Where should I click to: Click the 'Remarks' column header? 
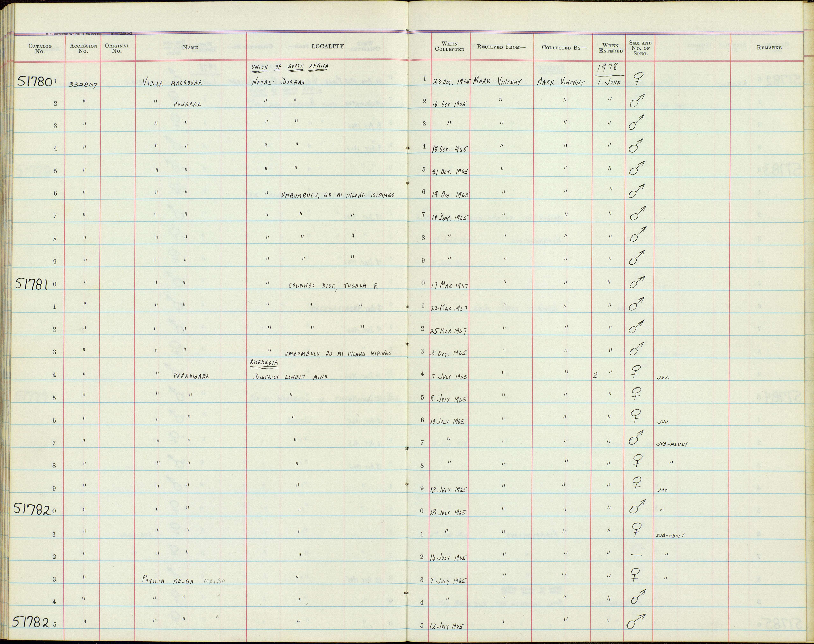click(769, 47)
